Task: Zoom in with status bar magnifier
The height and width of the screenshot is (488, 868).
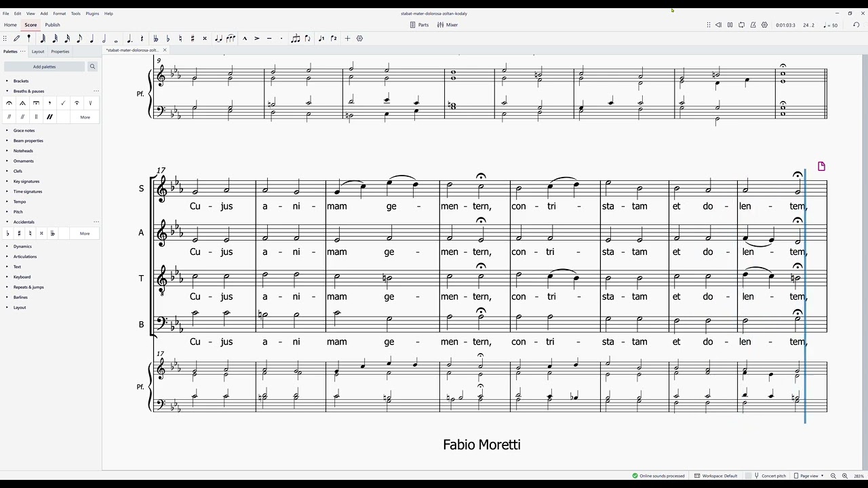Action: pos(845,476)
